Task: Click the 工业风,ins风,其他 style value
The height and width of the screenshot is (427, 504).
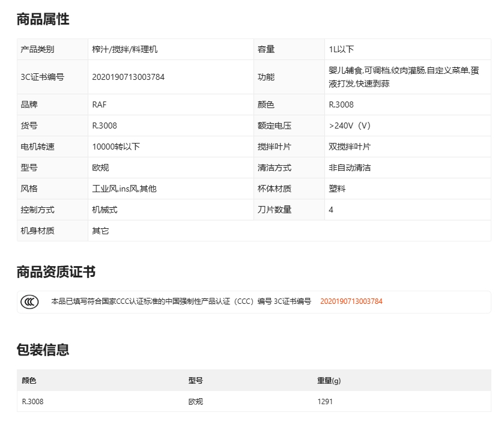Action: (x=124, y=189)
